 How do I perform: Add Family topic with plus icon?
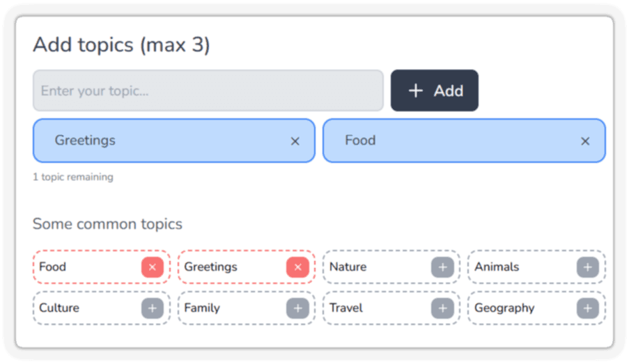297,308
